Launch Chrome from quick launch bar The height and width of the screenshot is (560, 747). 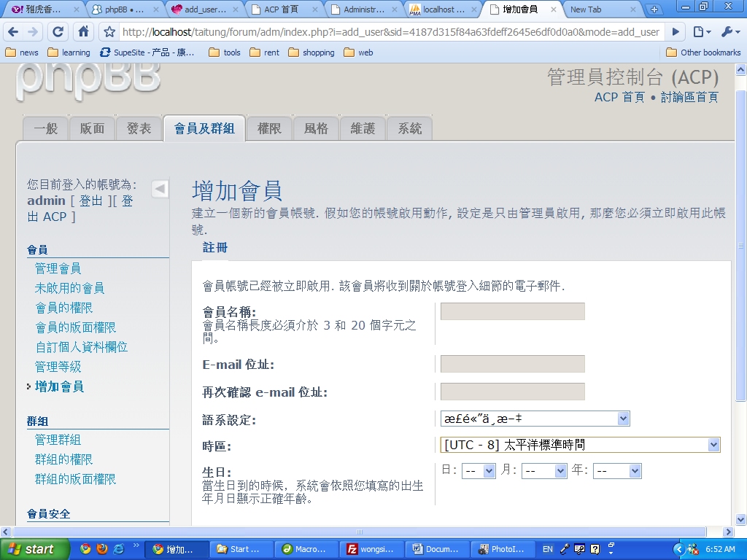(85, 549)
